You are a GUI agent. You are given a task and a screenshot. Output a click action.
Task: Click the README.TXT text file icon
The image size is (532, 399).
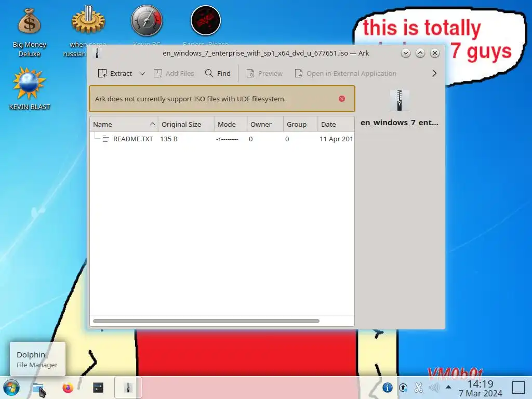(106, 139)
